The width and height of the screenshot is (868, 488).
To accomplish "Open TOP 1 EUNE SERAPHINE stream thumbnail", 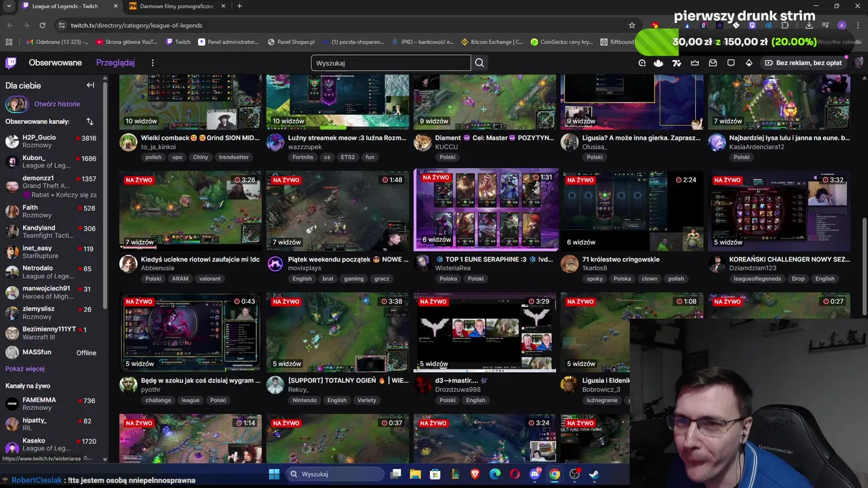I will coord(486,209).
